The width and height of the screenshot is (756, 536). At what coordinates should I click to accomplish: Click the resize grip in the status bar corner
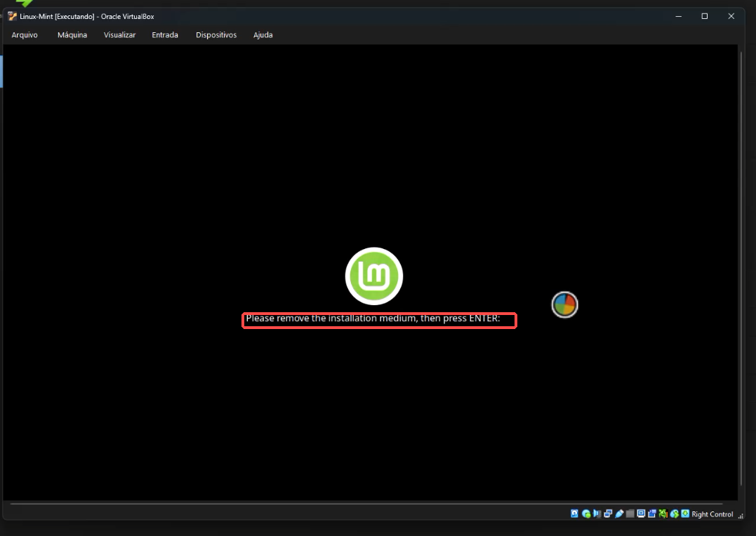pyautogui.click(x=741, y=516)
